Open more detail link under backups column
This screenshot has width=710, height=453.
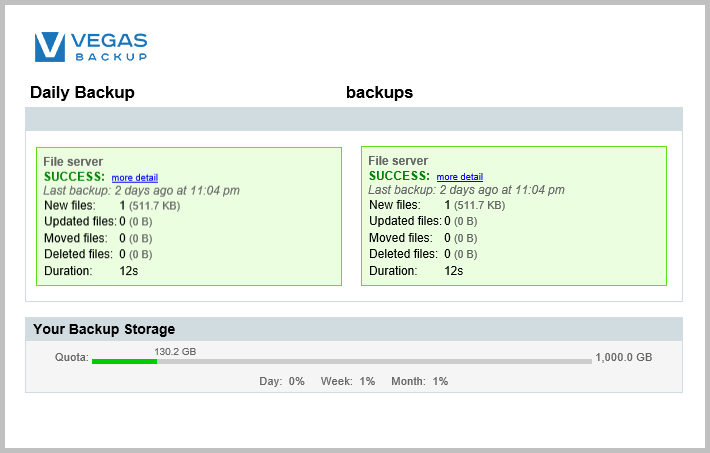click(459, 177)
